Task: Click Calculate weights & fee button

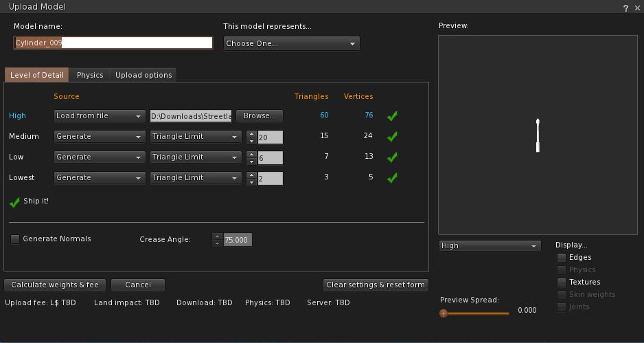Action: (x=55, y=285)
